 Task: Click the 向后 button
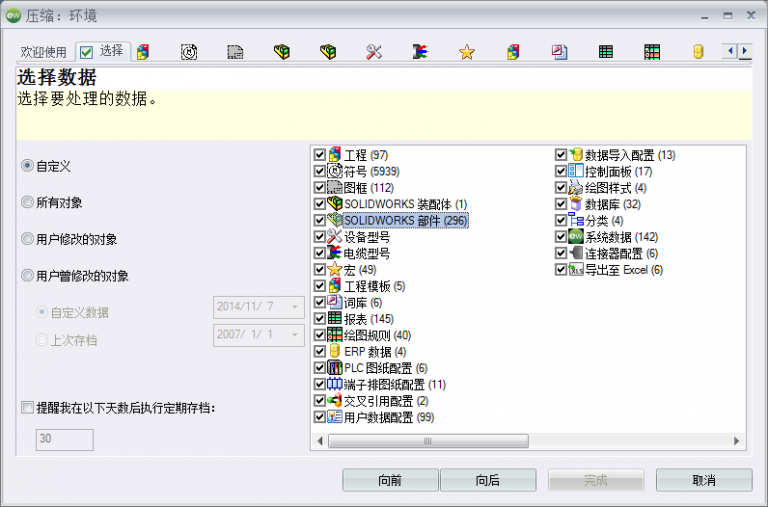488,480
